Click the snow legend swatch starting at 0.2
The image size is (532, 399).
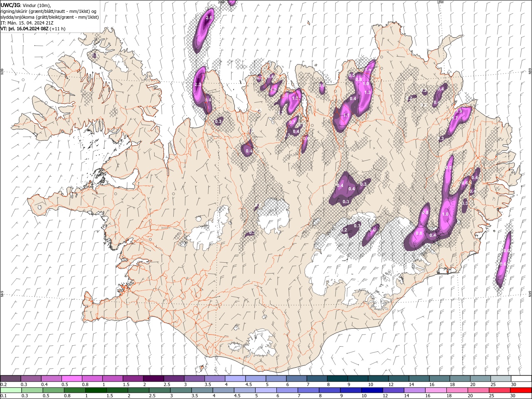[x=10, y=379]
